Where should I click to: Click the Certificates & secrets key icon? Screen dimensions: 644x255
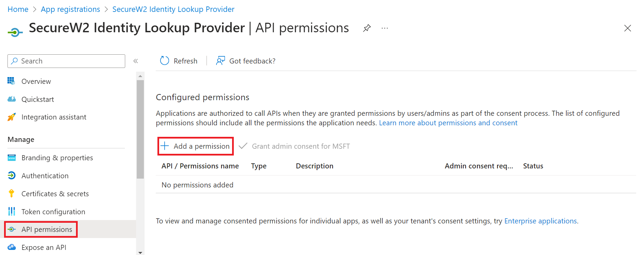[12, 194]
